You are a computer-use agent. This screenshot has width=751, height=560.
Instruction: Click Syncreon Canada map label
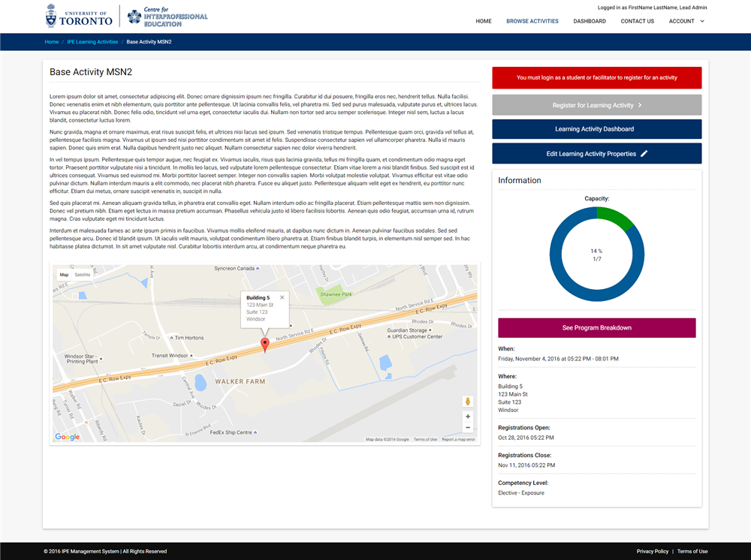[237, 269]
